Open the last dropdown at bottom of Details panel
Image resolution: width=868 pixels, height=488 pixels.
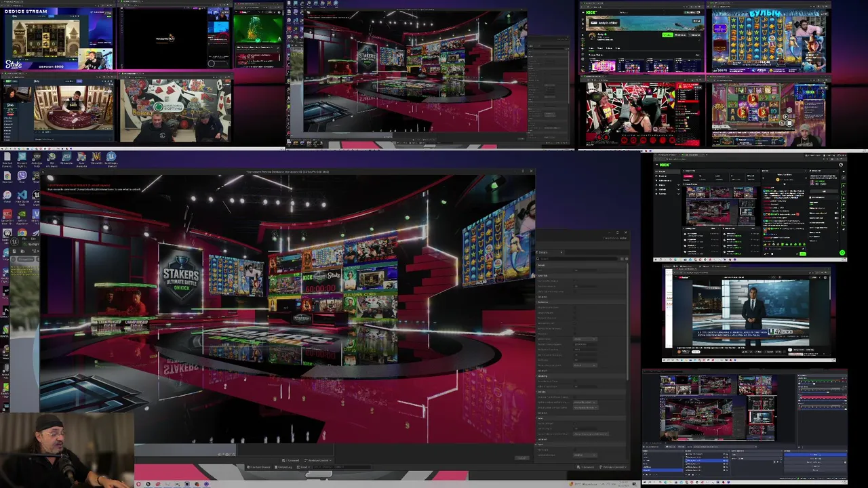pos(585,455)
